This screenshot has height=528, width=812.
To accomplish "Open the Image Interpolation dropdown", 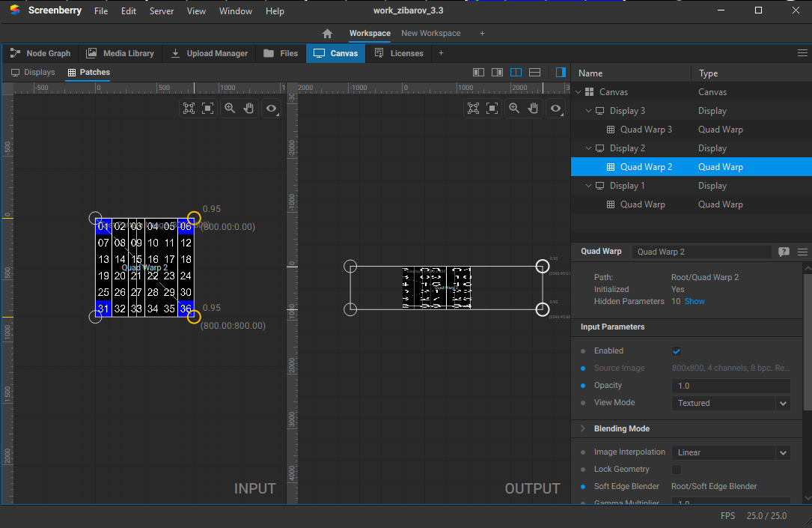I will pos(730,452).
